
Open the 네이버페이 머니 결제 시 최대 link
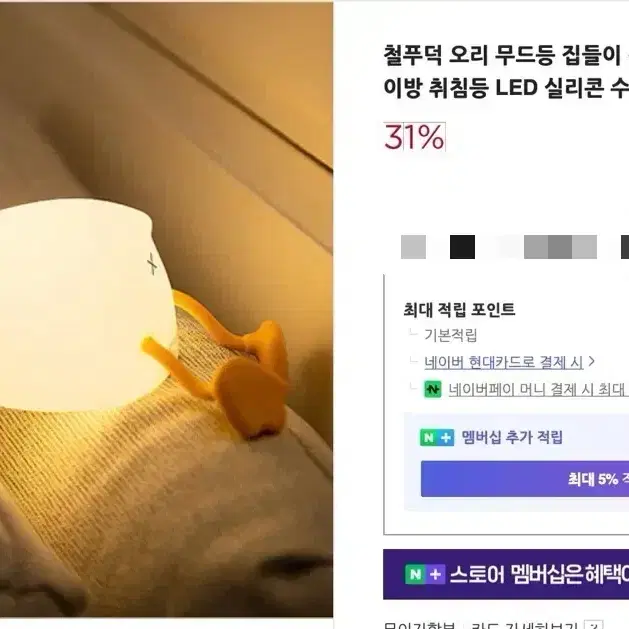tap(538, 389)
